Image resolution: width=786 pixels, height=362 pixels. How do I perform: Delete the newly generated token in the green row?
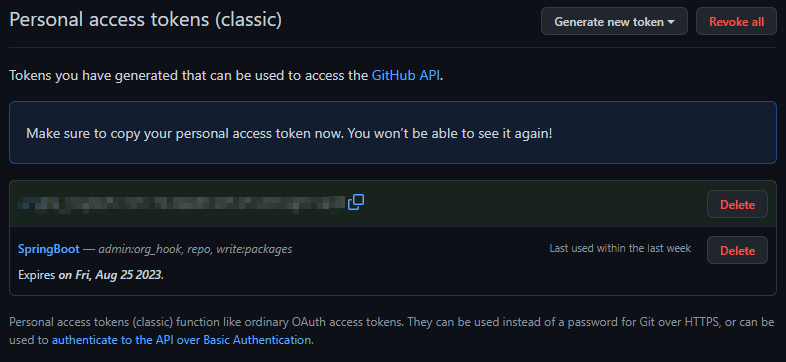[737, 204]
